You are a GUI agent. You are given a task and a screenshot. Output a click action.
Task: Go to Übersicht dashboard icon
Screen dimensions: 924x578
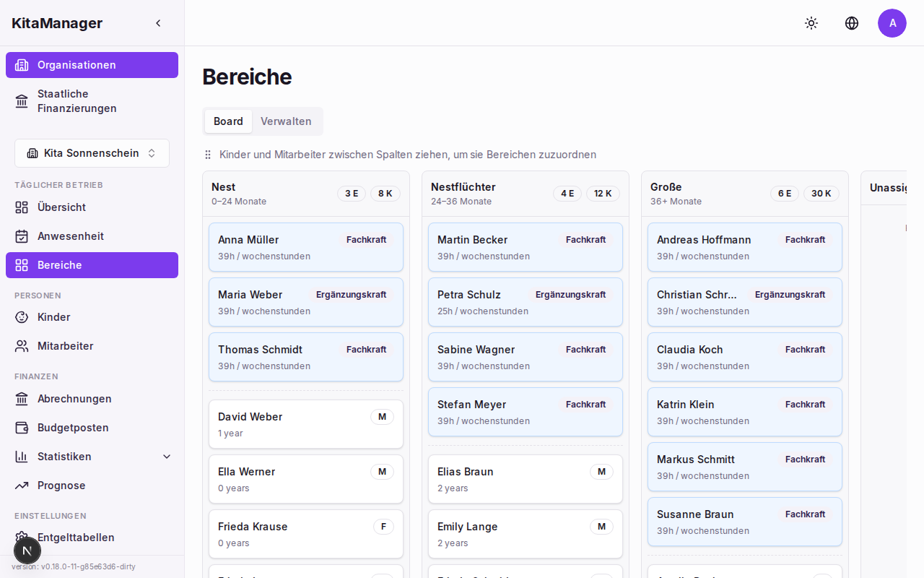point(22,207)
